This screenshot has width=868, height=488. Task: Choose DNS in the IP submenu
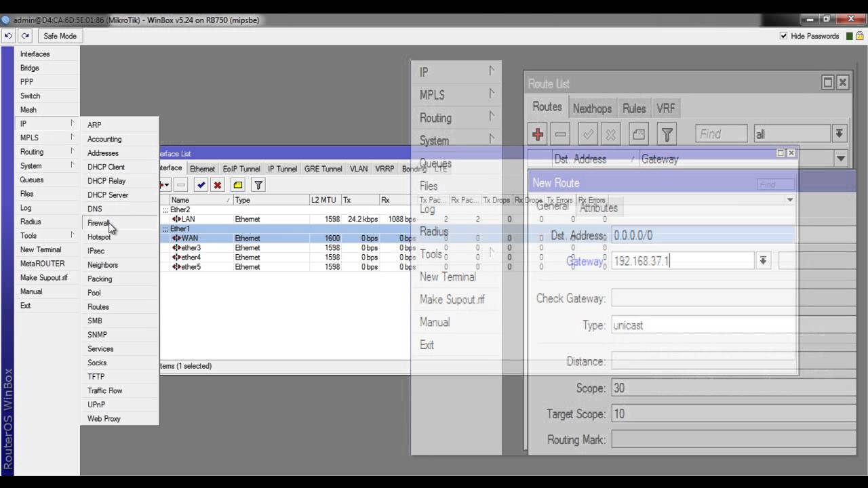pos(95,209)
